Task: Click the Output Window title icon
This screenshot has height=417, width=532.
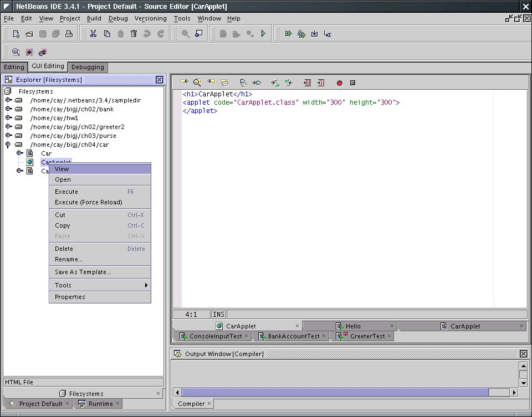Action: point(177,354)
